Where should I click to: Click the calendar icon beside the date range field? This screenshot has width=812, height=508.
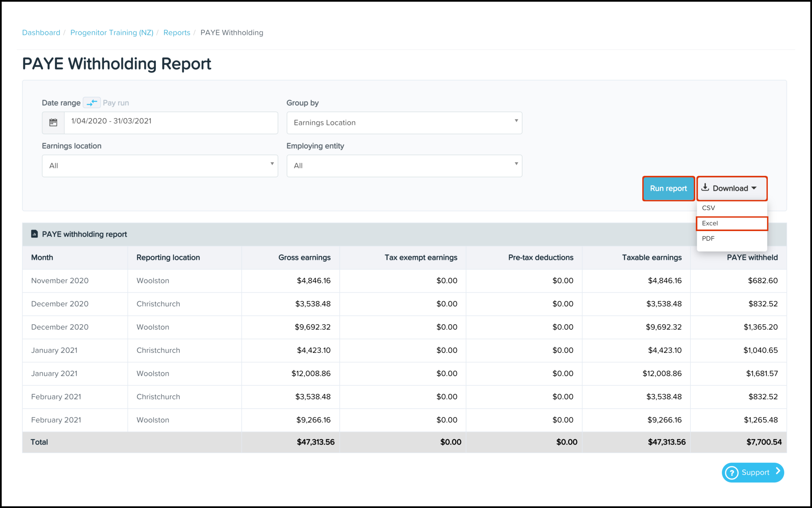coord(53,123)
